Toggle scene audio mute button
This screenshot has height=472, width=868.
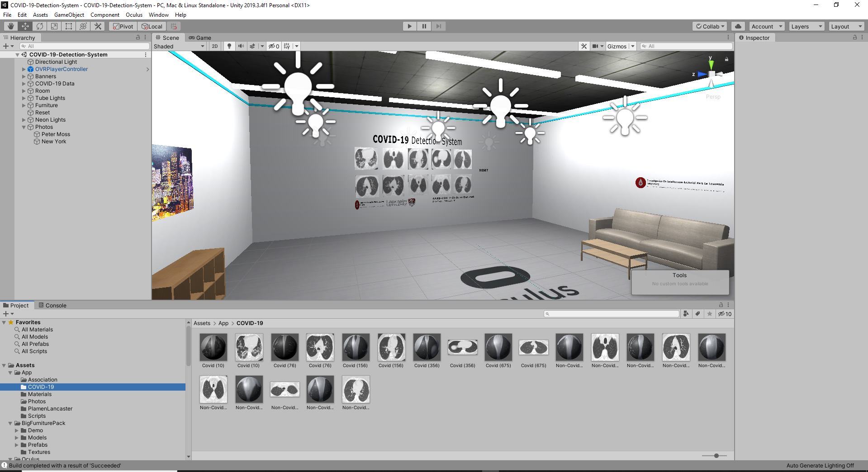241,46
